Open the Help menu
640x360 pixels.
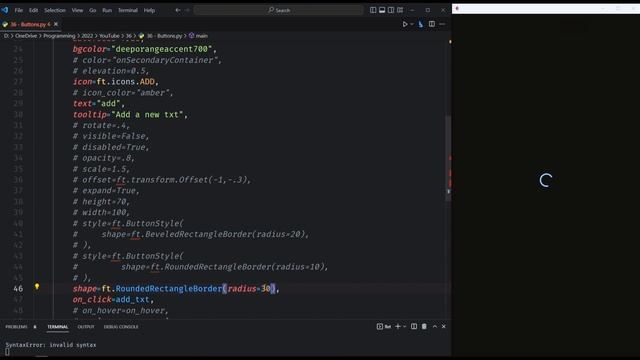(149, 10)
